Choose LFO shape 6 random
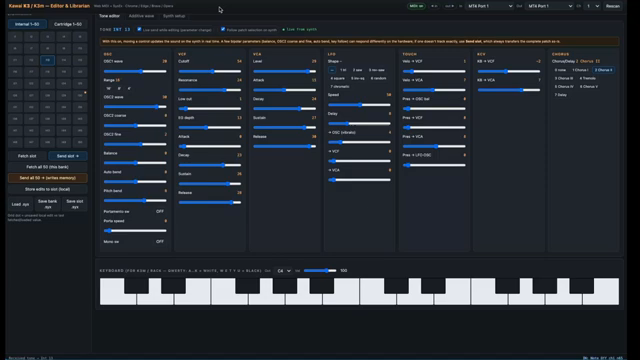The image size is (640, 360). 378,78
